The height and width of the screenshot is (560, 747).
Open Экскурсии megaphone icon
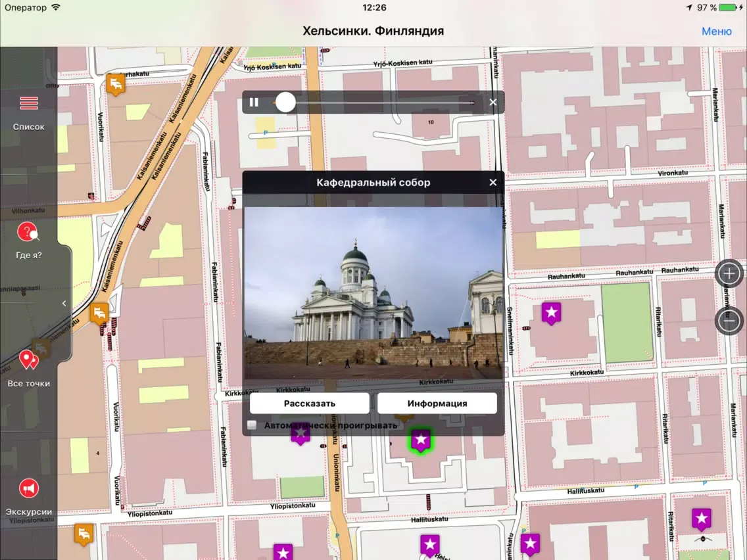[28, 488]
